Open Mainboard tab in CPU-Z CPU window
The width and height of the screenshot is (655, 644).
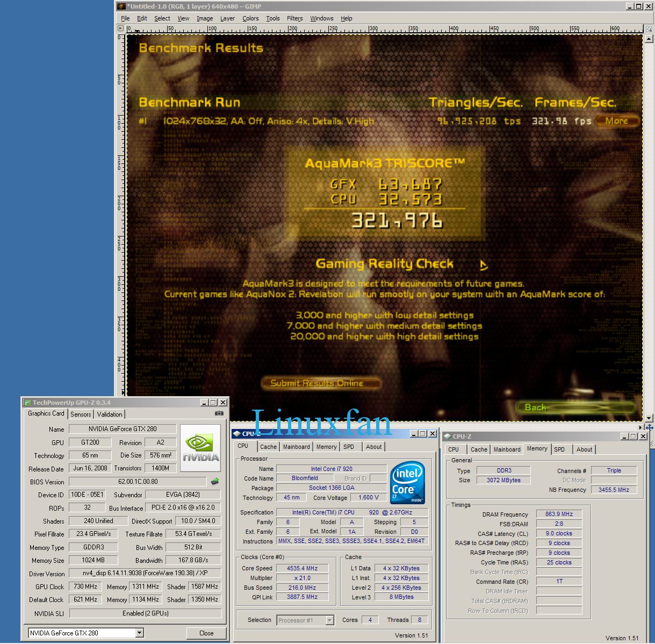pyautogui.click(x=297, y=447)
